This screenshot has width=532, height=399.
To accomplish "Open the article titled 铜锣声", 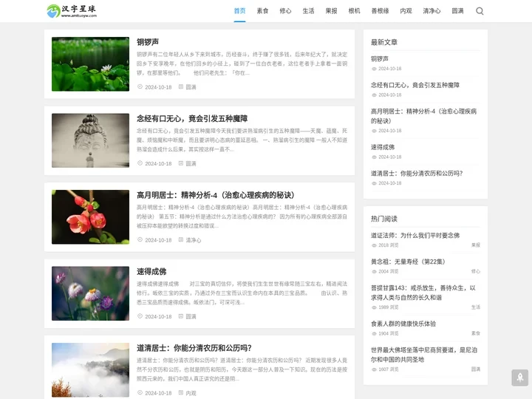I will click(148, 42).
